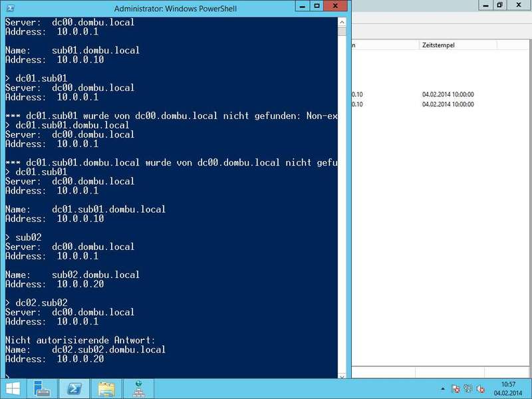This screenshot has height=399, width=532.
Task: Click the PowerShell scrollbar down arrow
Action: pos(342,376)
